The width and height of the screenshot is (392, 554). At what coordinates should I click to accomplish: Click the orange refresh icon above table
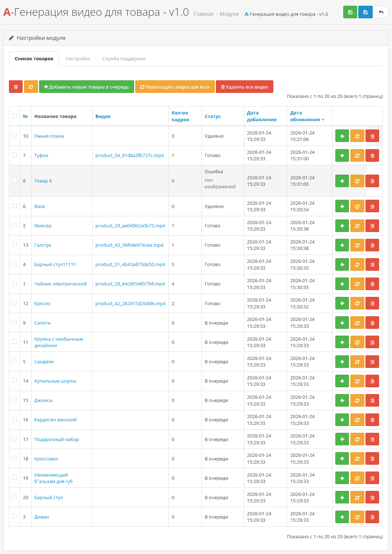(x=31, y=87)
